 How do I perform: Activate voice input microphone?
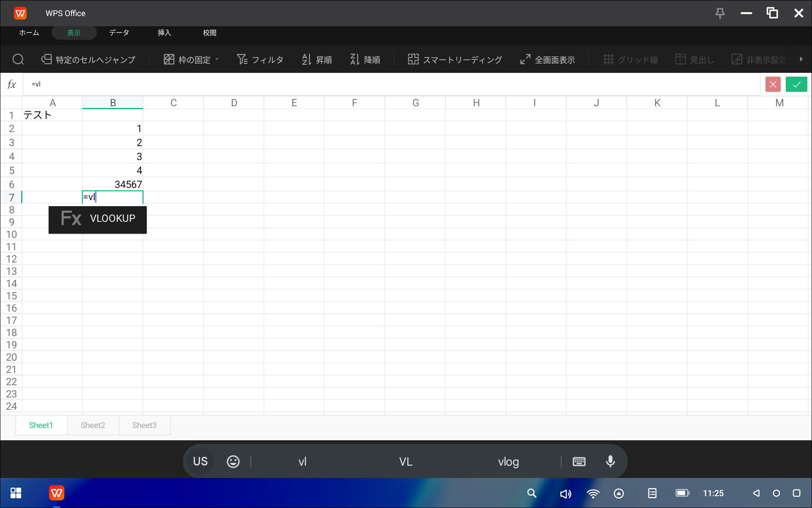point(610,461)
